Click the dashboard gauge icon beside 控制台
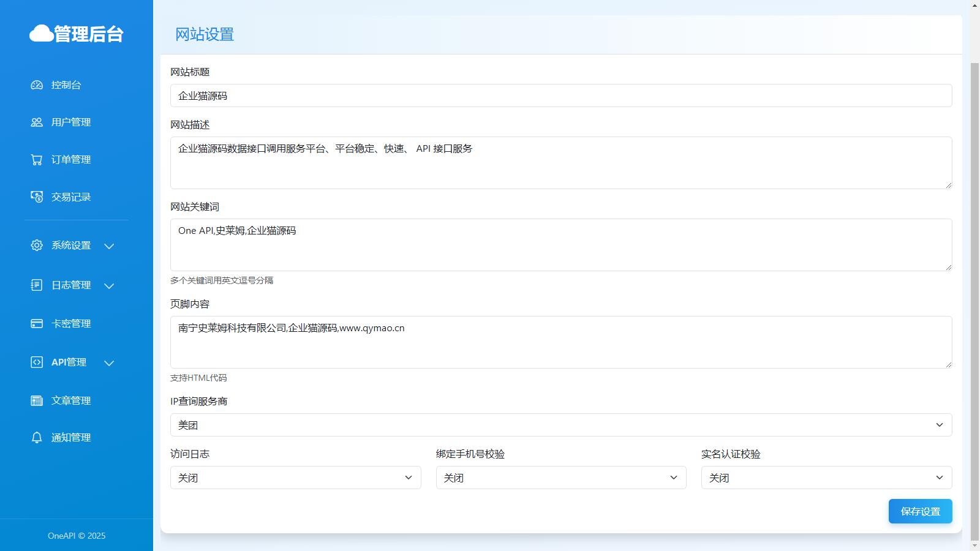Viewport: 980px width, 551px height. pyautogui.click(x=37, y=85)
